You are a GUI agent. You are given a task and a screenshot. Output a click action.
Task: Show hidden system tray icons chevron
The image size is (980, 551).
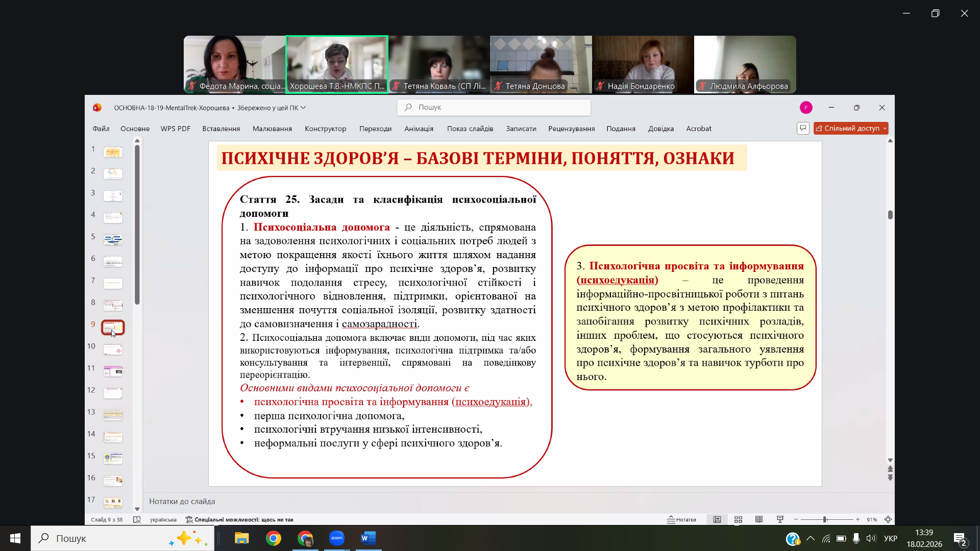click(x=811, y=538)
